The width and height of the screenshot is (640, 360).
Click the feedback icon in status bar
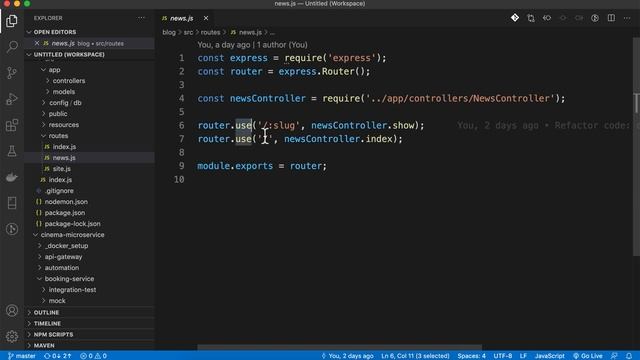614,356
